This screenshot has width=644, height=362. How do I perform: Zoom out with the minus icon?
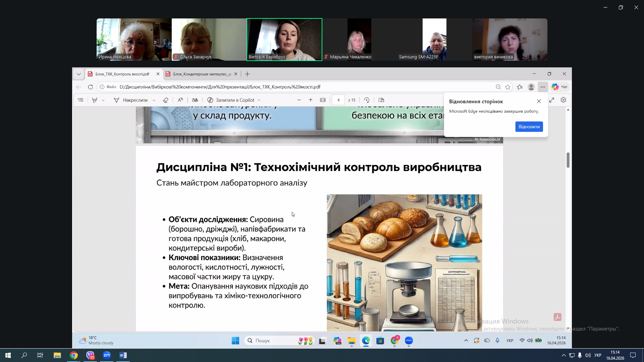coord(299,100)
